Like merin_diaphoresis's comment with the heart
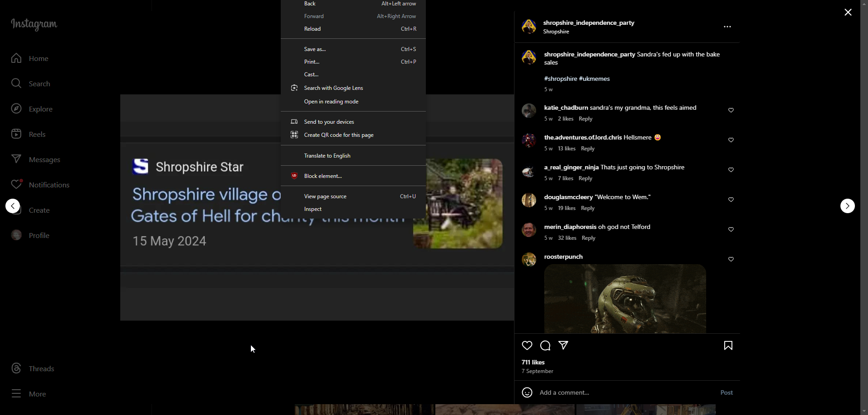The width and height of the screenshot is (868, 415). pos(731,230)
